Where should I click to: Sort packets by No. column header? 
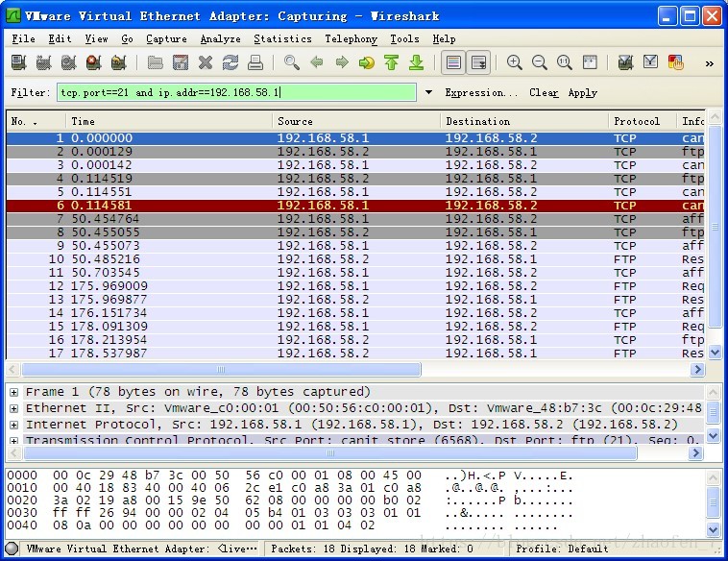36,121
